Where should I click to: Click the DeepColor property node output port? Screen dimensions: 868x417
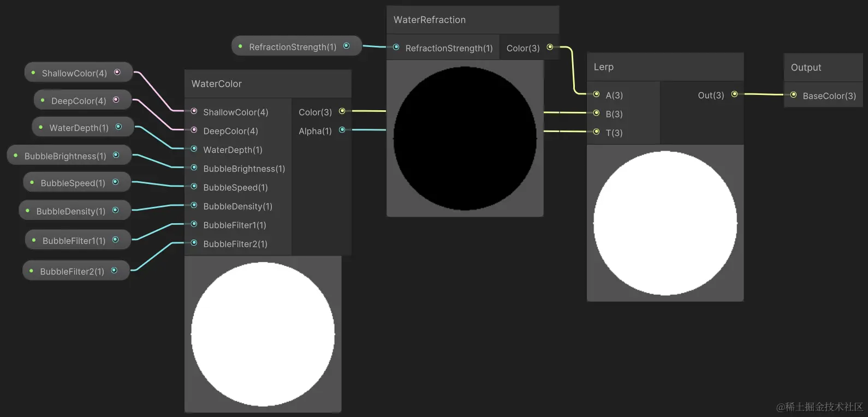[x=116, y=100]
